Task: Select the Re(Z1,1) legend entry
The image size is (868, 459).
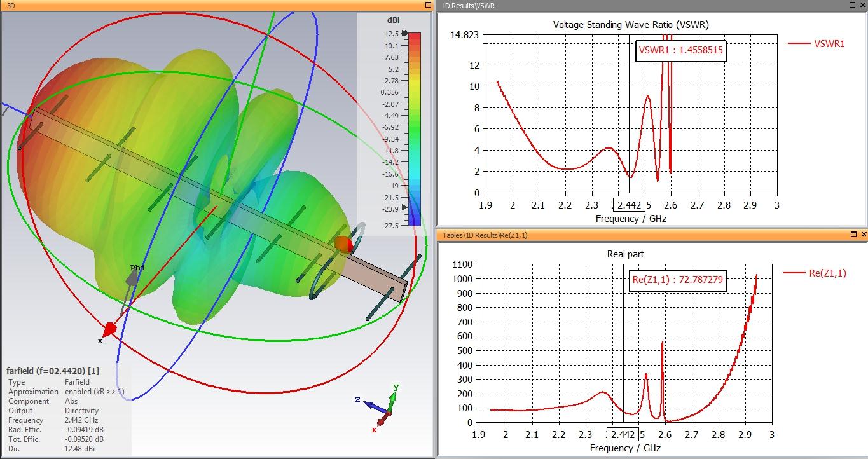Action: click(815, 273)
